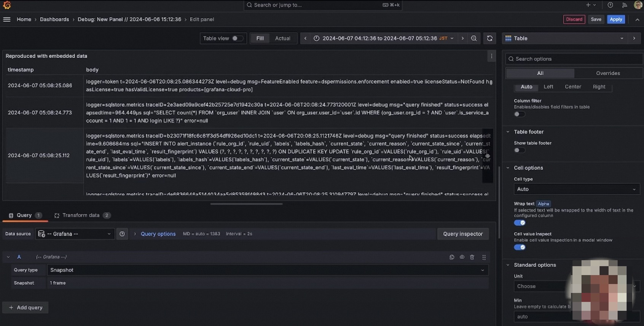
Task: Sort by timestamp column header
Action: click(x=21, y=70)
